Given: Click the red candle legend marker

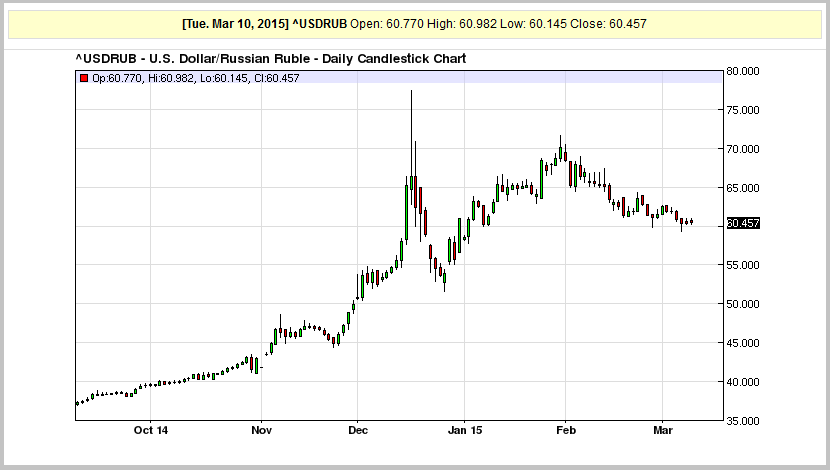Looking at the screenshot, I should (84, 78).
